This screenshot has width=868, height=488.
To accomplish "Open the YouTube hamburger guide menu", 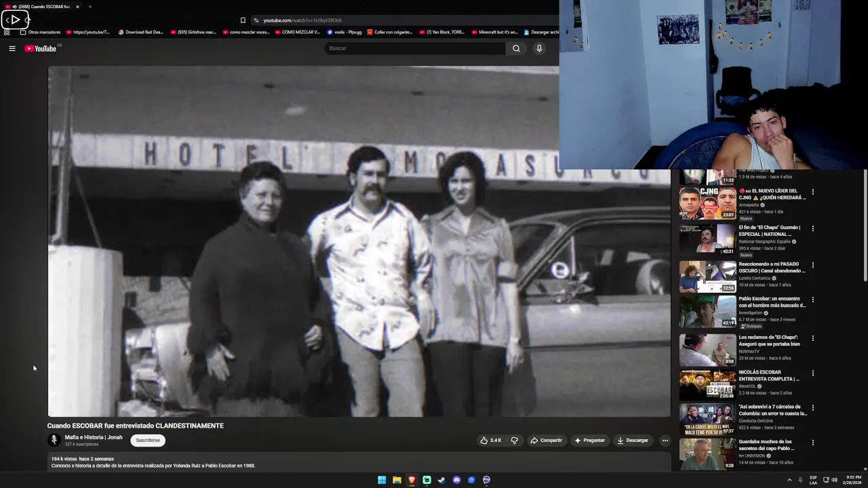I will pos(12,48).
